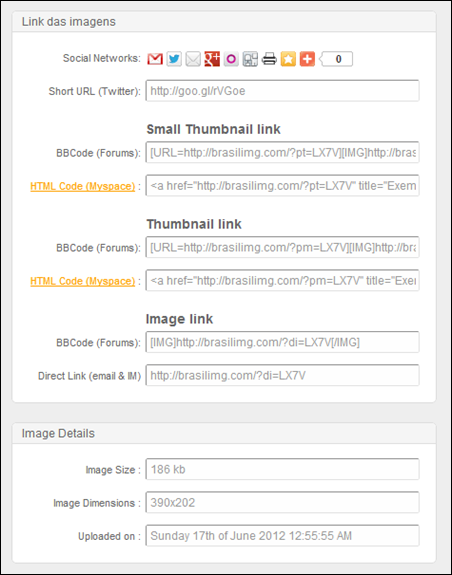Click the yellow star favorites icon
Image resolution: width=452 pixels, height=575 pixels.
[289, 59]
